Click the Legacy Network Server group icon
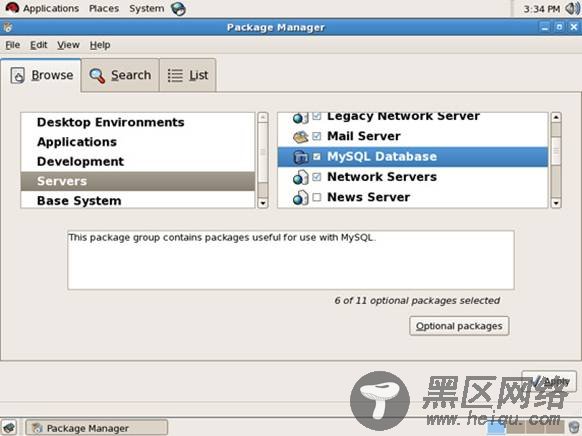Image resolution: width=582 pixels, height=436 pixels. (300, 117)
